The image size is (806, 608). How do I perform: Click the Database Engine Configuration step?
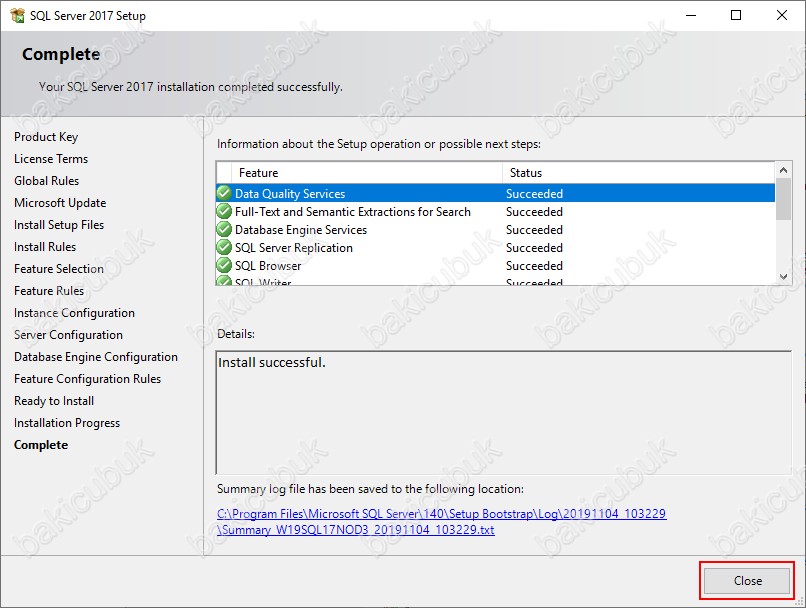[96, 357]
